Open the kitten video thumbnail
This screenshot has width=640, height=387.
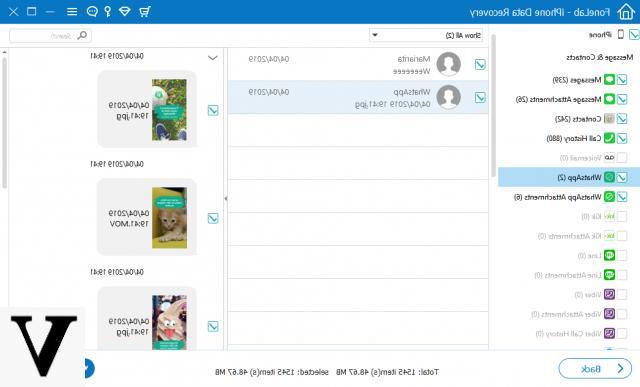[169, 218]
